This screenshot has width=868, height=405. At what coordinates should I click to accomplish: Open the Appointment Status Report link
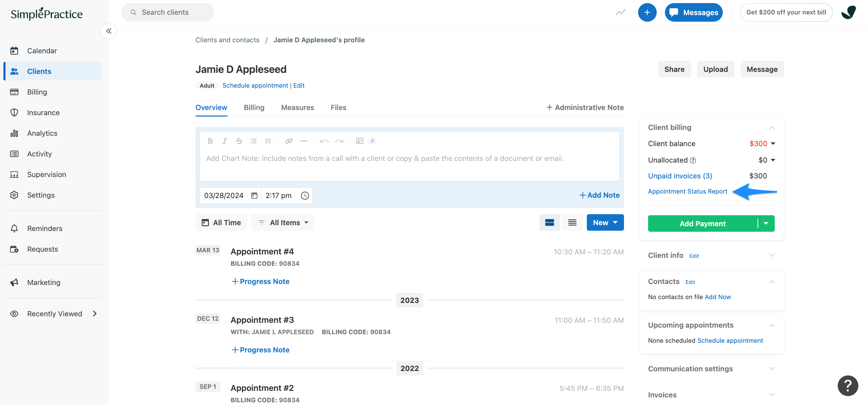tap(687, 191)
